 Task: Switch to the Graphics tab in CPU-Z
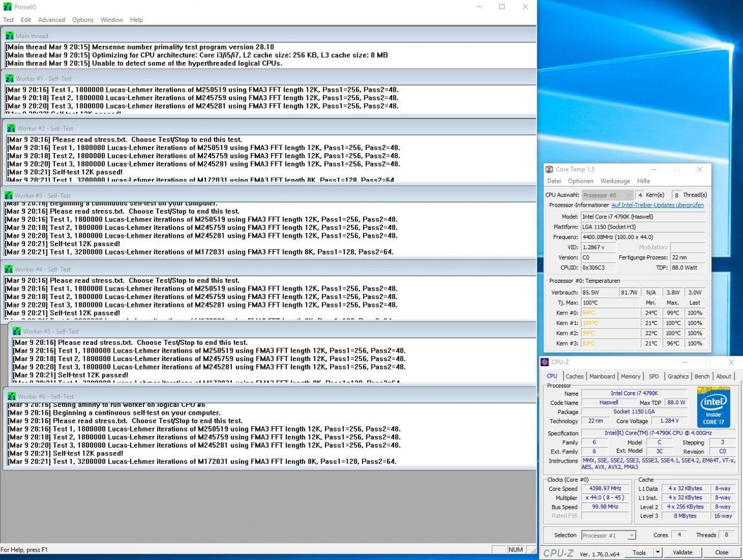coord(678,376)
